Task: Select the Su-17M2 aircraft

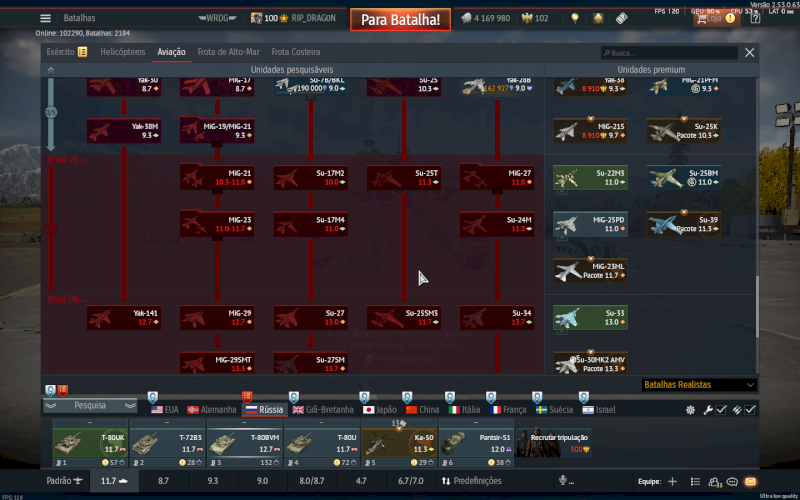Action: [310, 178]
